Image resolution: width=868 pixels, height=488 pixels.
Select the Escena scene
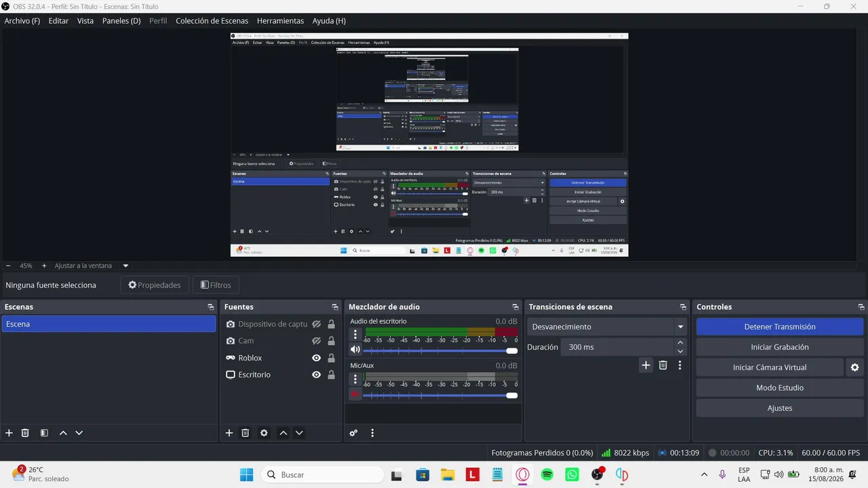pos(109,324)
